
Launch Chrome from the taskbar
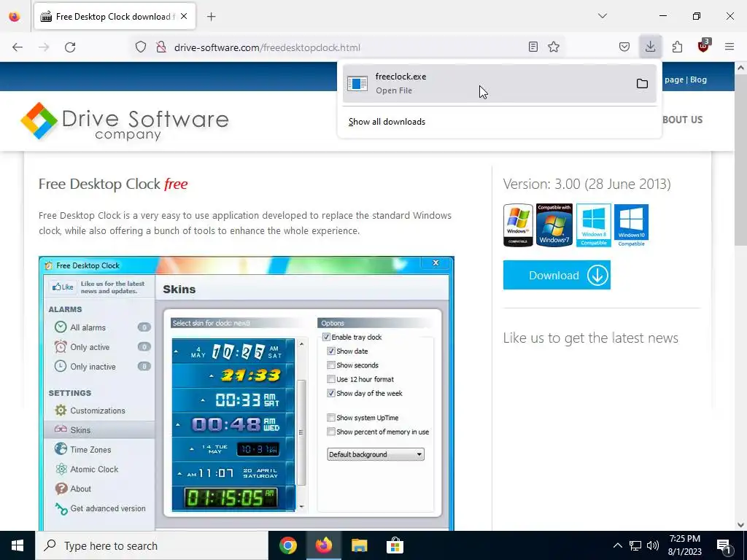(287, 545)
